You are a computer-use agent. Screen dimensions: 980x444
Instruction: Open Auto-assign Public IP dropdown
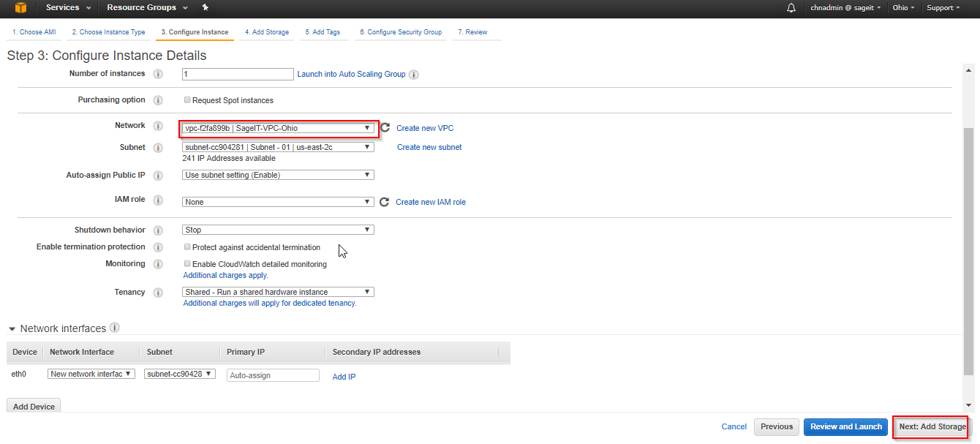coord(278,175)
